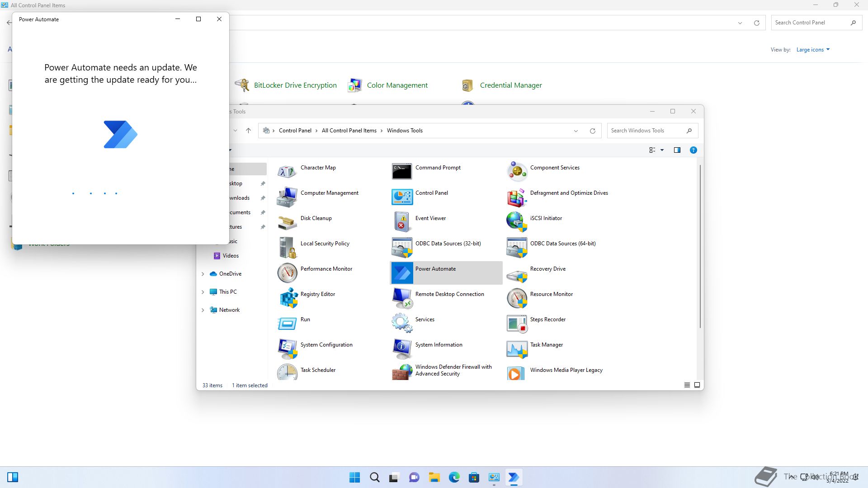Open Color Management in Control Panel
868x488 pixels.
(x=397, y=85)
